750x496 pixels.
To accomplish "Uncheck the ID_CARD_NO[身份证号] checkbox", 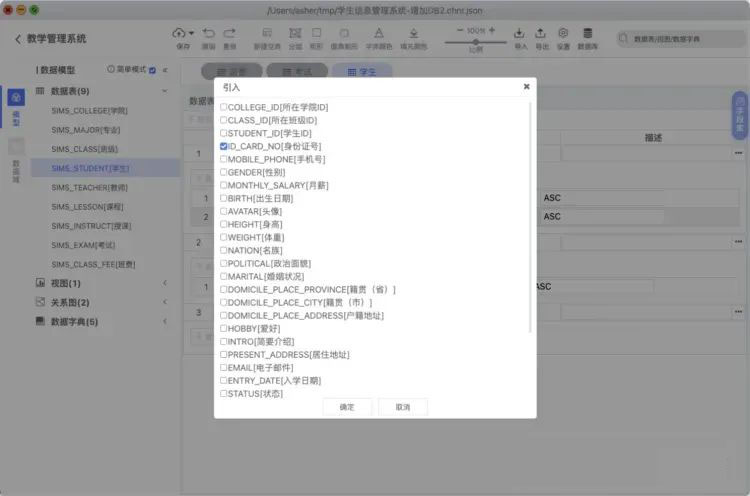I will coord(224,146).
